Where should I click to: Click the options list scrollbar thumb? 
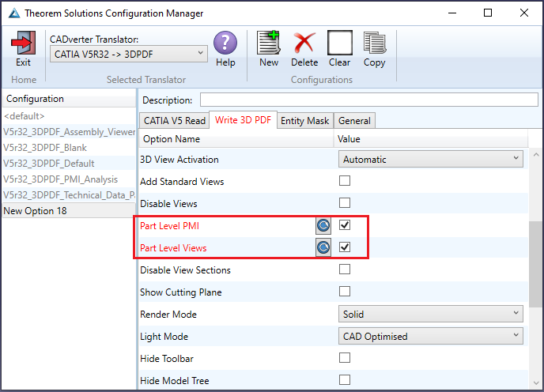coord(536,264)
